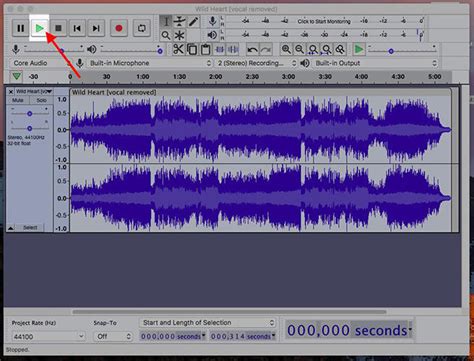Viewport: 474px width, 361px height.
Task: Open the Snap-To Off dropdown
Action: pyautogui.click(x=113, y=337)
